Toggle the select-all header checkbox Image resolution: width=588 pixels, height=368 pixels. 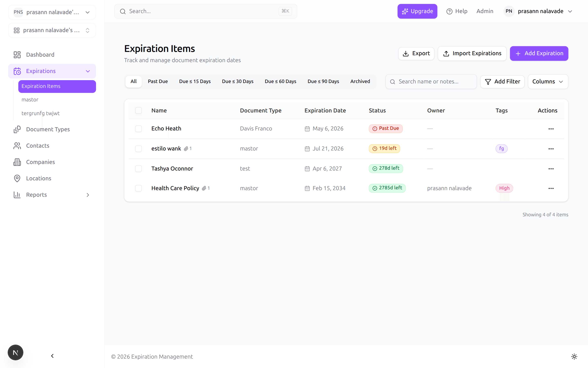point(138,110)
